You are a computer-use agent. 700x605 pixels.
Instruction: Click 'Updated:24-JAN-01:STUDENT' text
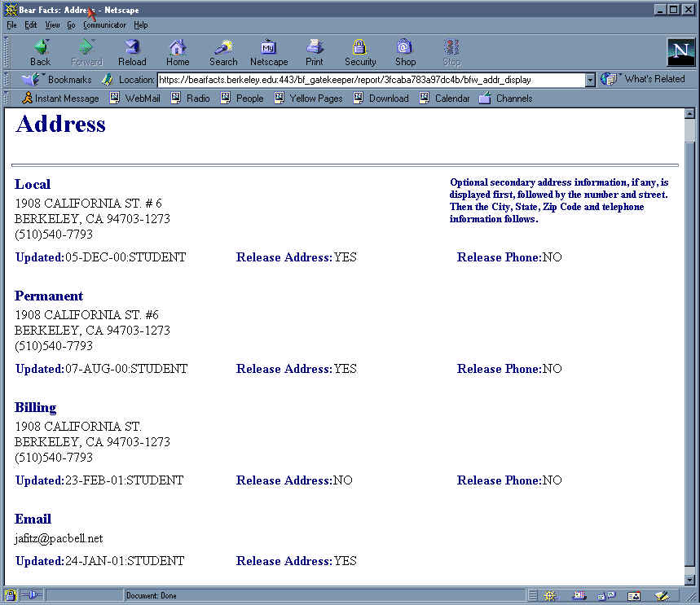tap(99, 561)
